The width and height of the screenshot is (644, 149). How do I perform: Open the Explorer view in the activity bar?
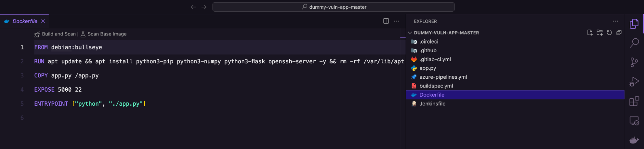pyautogui.click(x=634, y=24)
